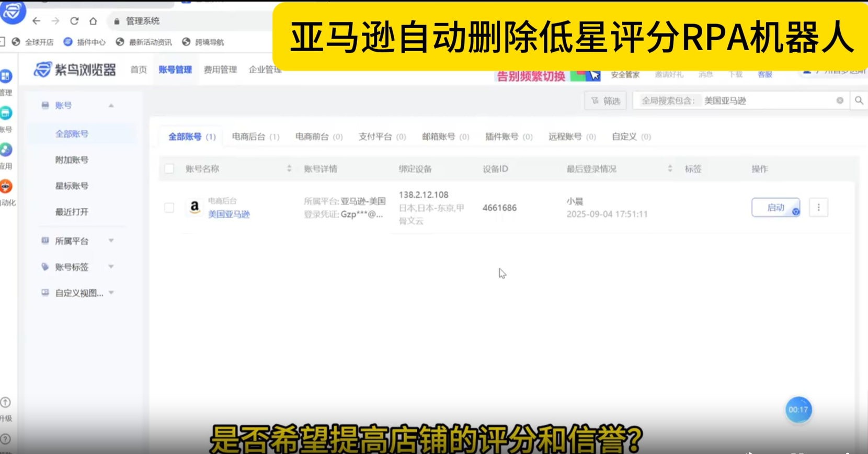Expand the 账号标签 section arrow
Viewport: 868px width, 454px height.
coord(111,267)
